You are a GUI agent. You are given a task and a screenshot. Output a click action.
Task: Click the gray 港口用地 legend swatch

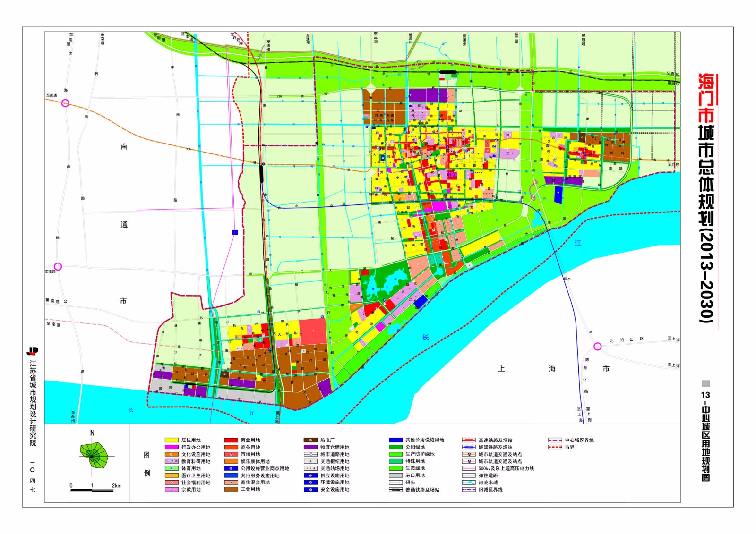tap(395, 475)
